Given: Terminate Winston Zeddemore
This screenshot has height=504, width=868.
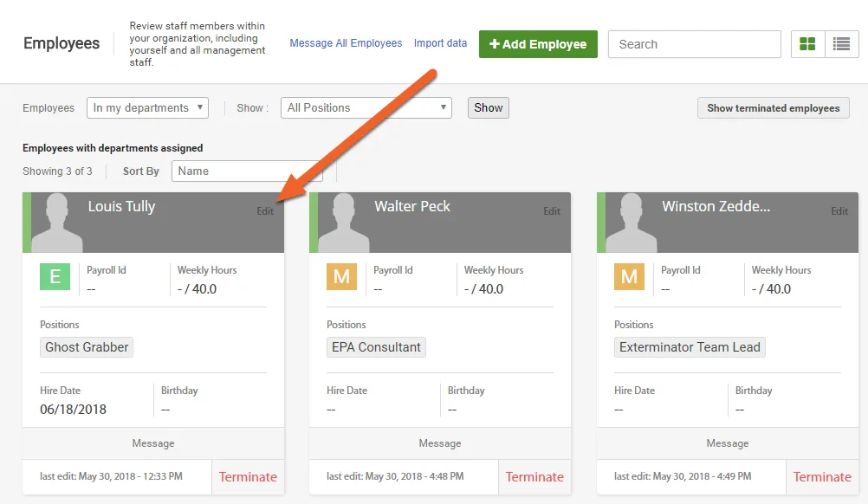Looking at the screenshot, I should 822,477.
